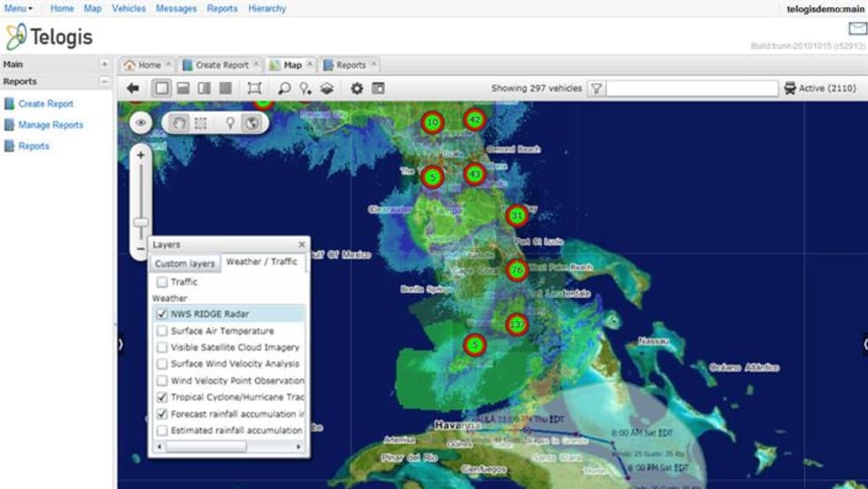Switch to the Custom layers tab
Screen dimensions: 868x489
pyautogui.click(x=184, y=264)
